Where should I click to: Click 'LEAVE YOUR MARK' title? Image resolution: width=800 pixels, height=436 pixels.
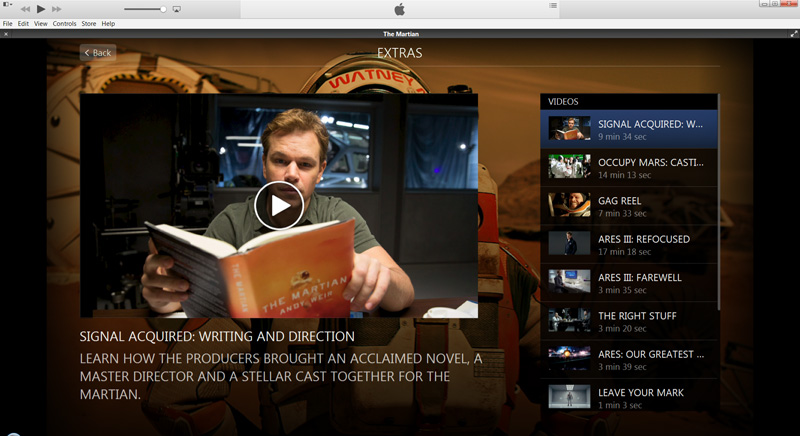pyautogui.click(x=641, y=393)
